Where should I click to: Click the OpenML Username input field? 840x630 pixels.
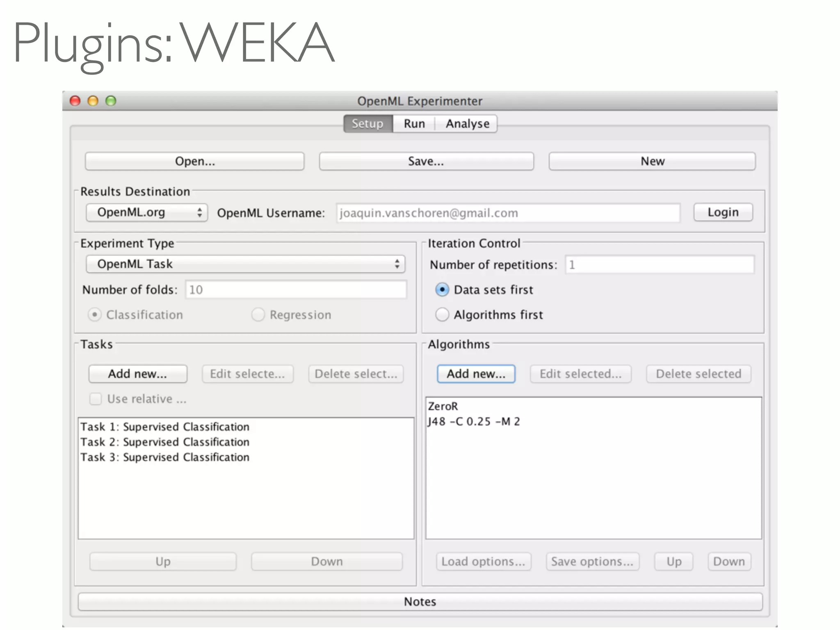[x=508, y=213]
